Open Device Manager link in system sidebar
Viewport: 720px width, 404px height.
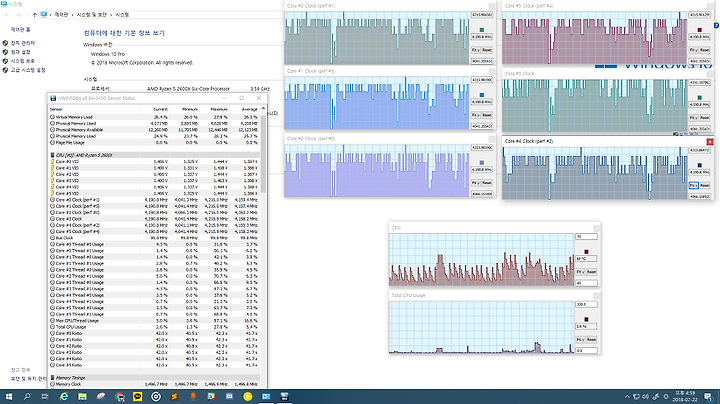[x=23, y=43]
